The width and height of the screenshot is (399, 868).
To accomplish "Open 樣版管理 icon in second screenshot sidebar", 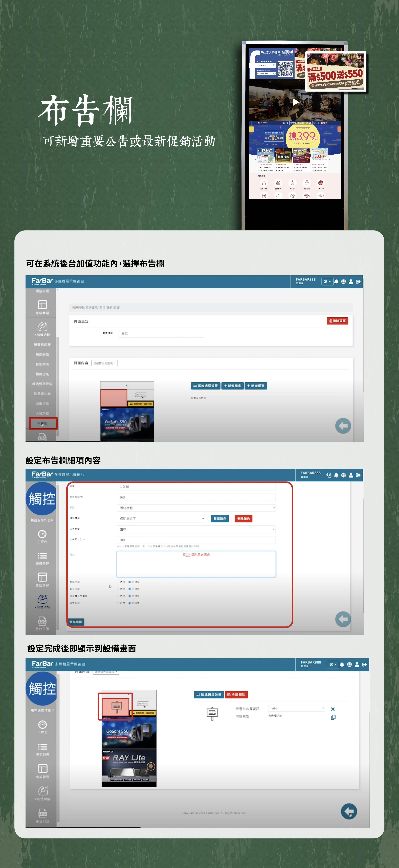I will [x=42, y=577].
